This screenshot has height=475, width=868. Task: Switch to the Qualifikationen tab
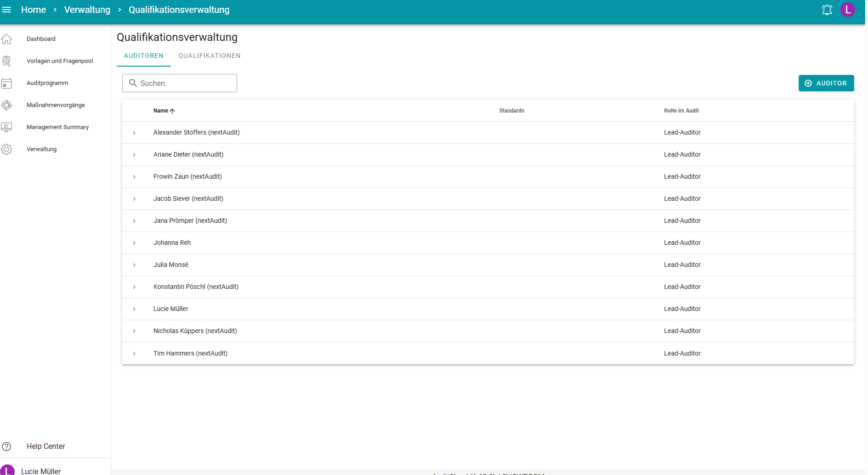click(210, 56)
